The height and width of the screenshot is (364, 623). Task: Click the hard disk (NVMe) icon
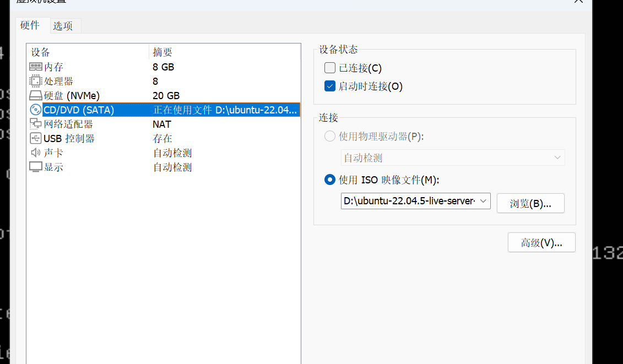click(36, 95)
